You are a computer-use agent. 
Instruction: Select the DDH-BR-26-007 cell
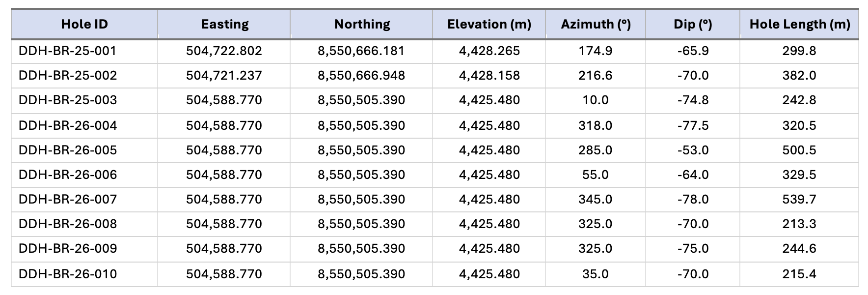point(68,199)
